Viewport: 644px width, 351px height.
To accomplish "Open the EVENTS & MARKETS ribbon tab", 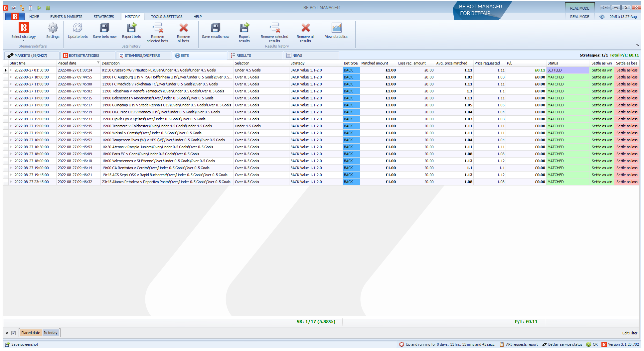I will tap(66, 17).
